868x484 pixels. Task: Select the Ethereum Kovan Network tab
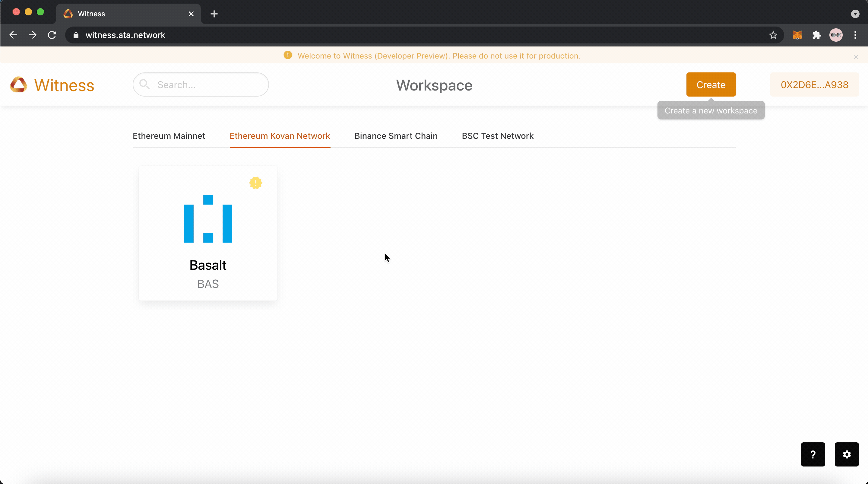tap(280, 136)
